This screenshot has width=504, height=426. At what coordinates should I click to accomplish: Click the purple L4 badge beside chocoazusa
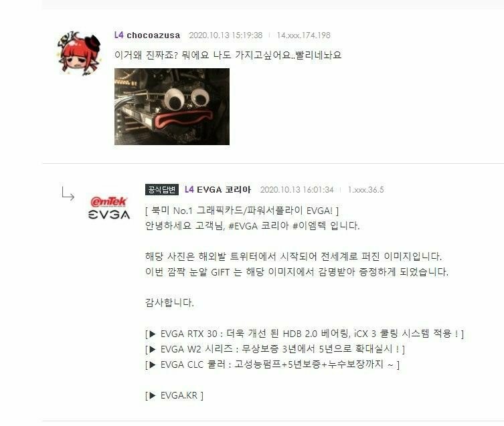point(118,35)
